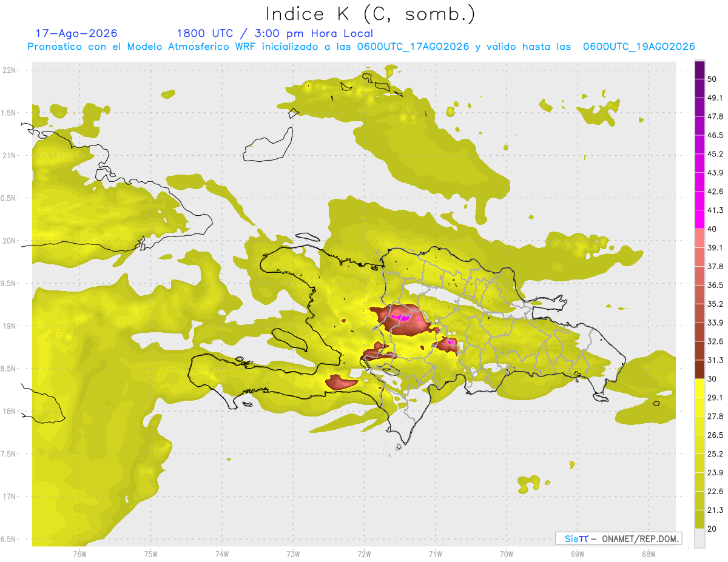
Task: Click the longitude label "69W"
Action: tap(577, 554)
